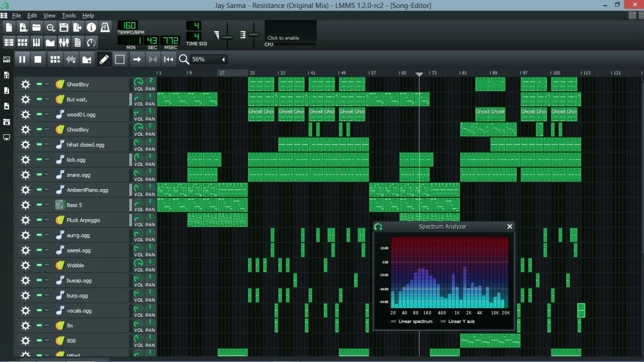This screenshot has width=644, height=362.
Task: Stop song playback
Action: tap(38, 59)
